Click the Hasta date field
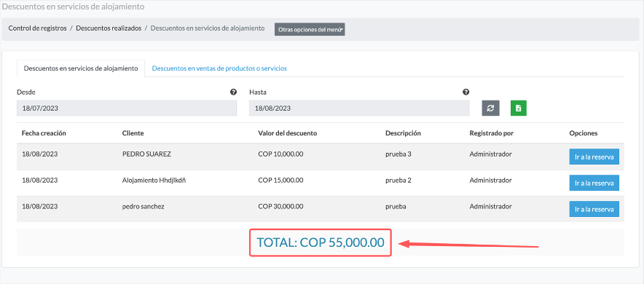 (x=359, y=109)
